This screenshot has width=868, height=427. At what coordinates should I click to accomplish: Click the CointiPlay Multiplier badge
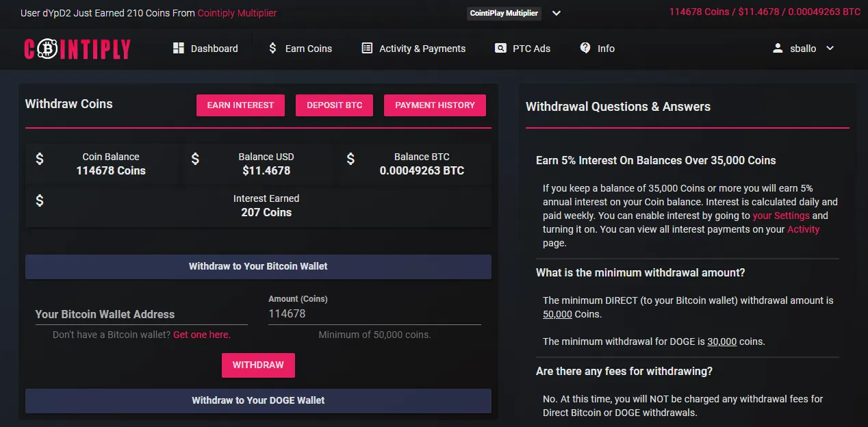[504, 13]
